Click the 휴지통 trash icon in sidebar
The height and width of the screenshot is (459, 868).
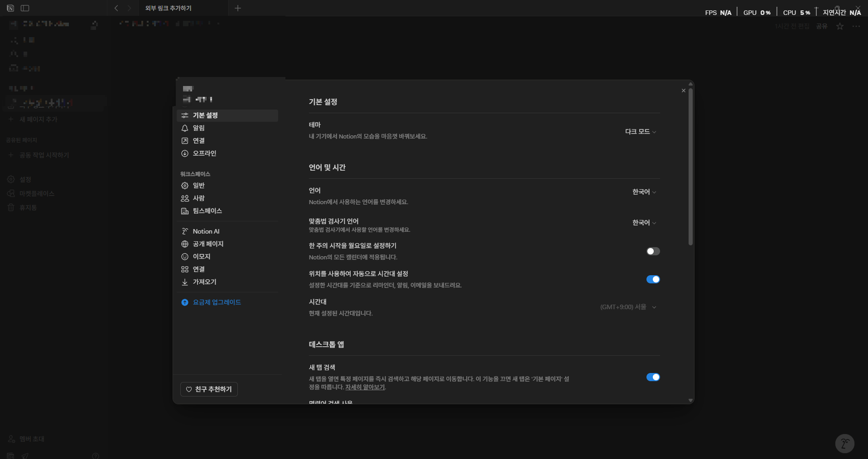click(x=11, y=207)
